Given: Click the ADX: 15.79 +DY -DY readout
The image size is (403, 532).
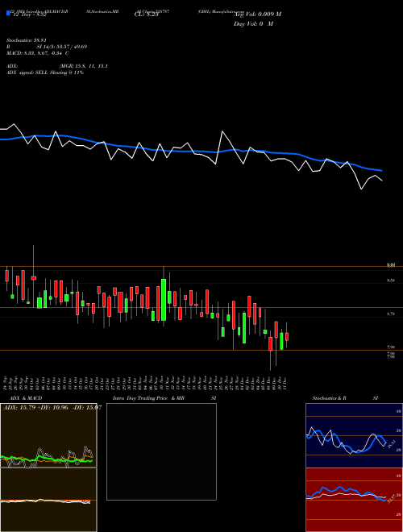Looking at the screenshot, I should click(x=52, y=407).
